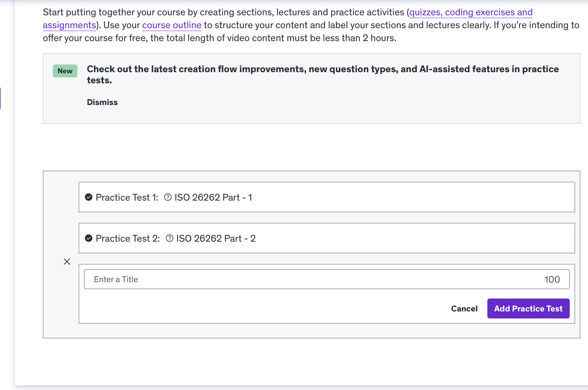This screenshot has height=390, width=588.
Task: Click the question-mark icon before ISO 26262 Part - 1
Action: point(168,197)
